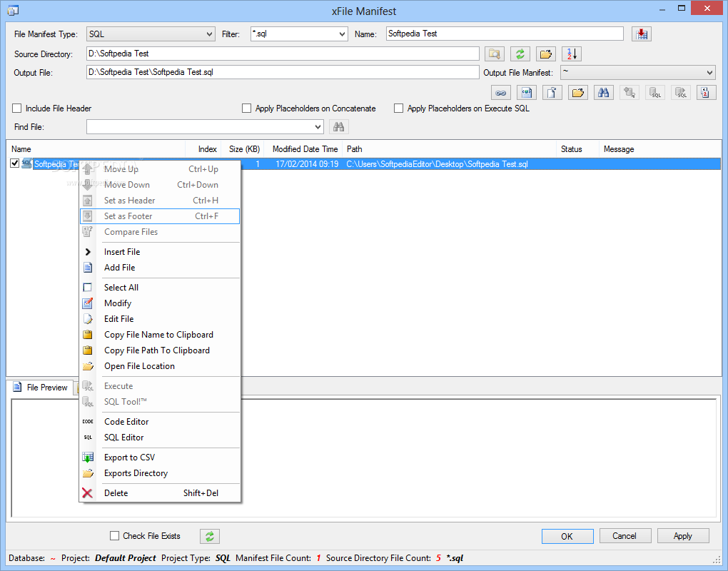This screenshot has width=728, height=571.
Task: Select Copy File Name to Clipboard
Action: 160,335
